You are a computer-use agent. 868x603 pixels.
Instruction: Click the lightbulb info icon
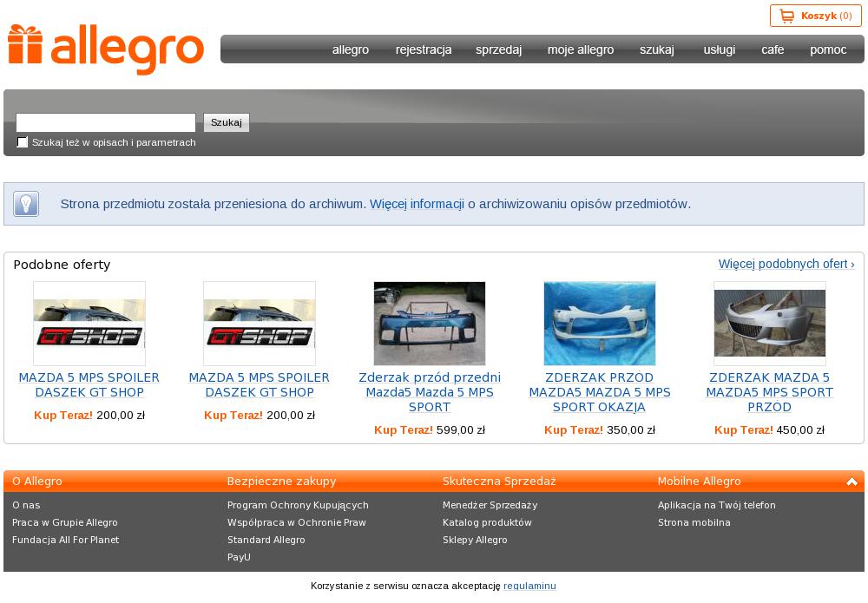(x=26, y=204)
